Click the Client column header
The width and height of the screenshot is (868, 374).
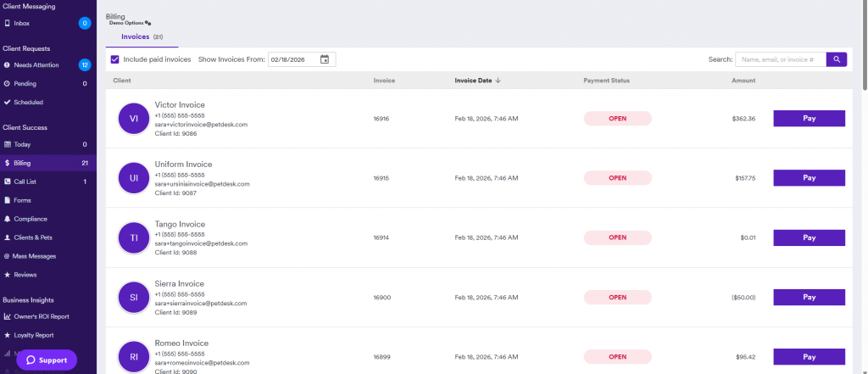122,81
